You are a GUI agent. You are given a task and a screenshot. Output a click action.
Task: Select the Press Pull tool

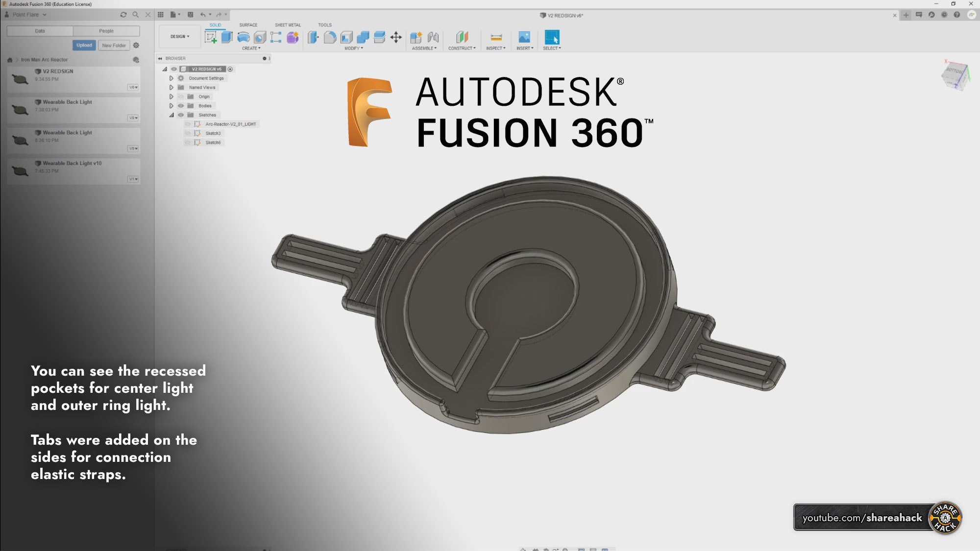pos(313,37)
